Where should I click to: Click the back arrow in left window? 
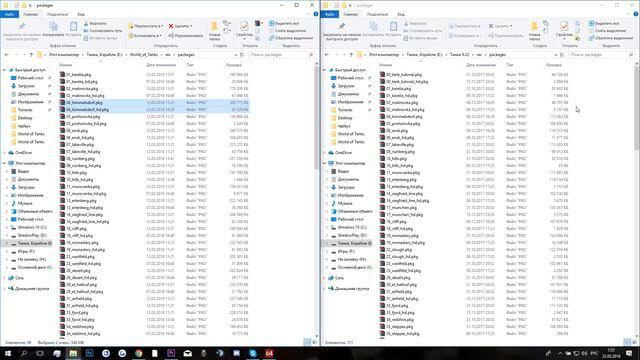coord(7,54)
